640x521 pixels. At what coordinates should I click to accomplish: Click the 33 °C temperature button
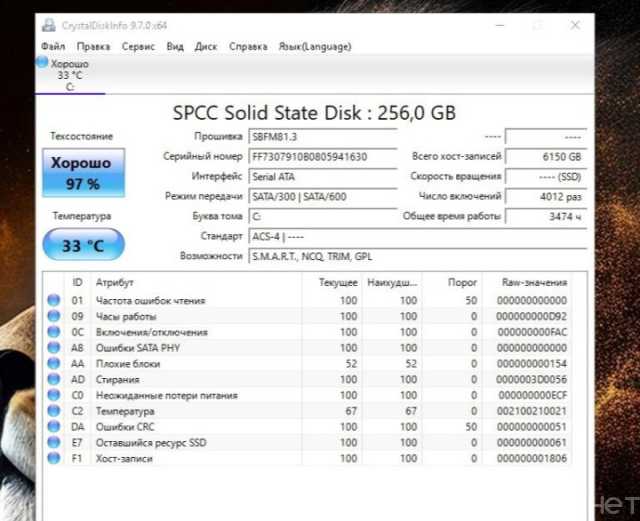83,244
